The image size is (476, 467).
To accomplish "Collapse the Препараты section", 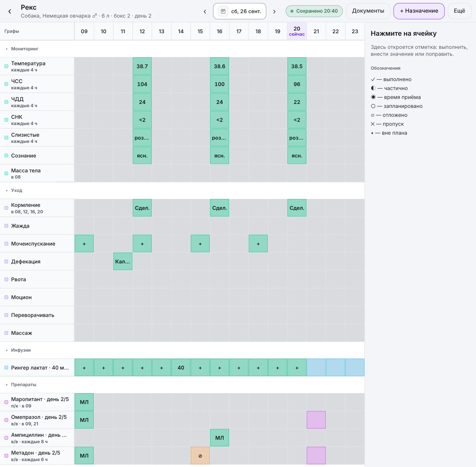I will pos(7,385).
